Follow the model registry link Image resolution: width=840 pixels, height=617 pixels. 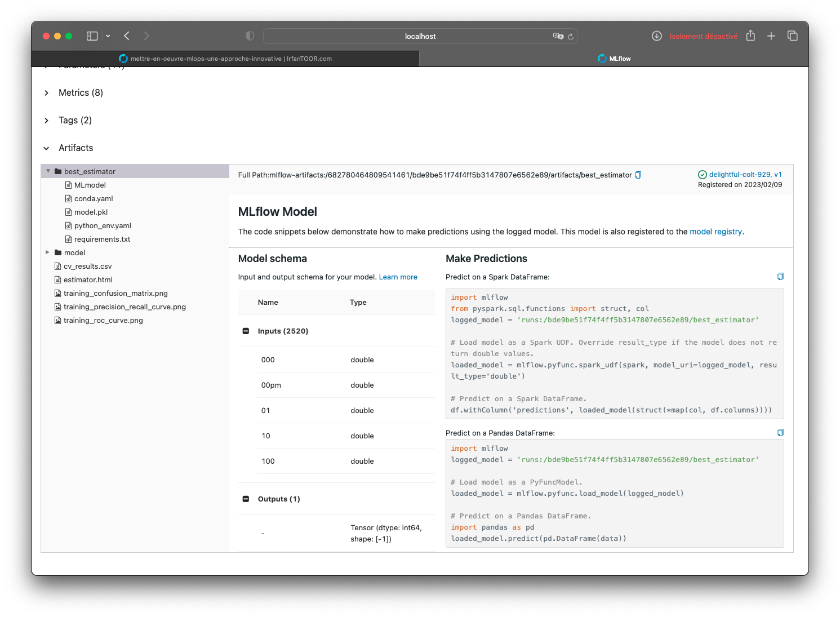[715, 232]
